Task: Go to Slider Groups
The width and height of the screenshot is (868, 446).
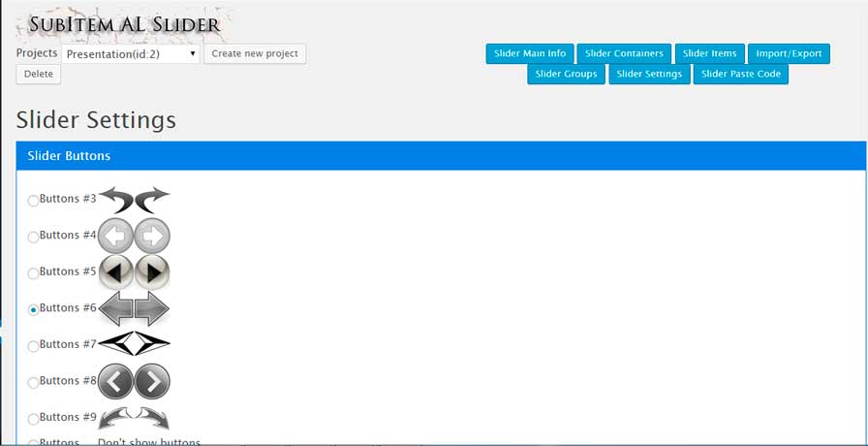Action: point(567,74)
